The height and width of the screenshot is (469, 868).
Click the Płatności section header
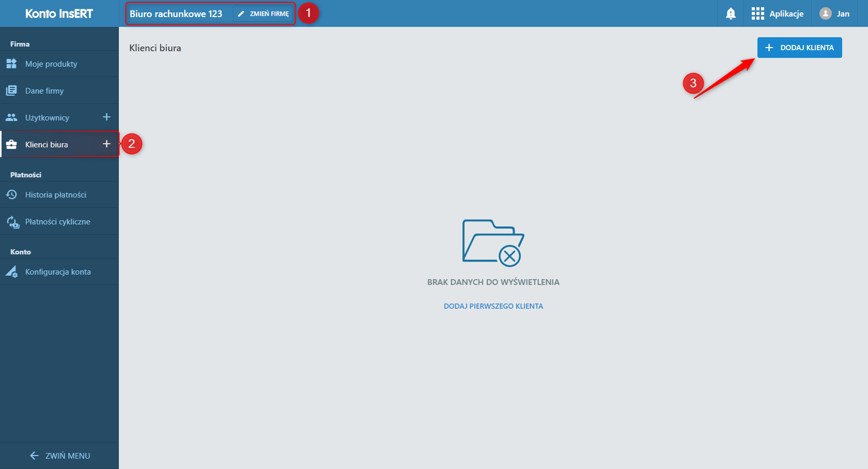26,175
